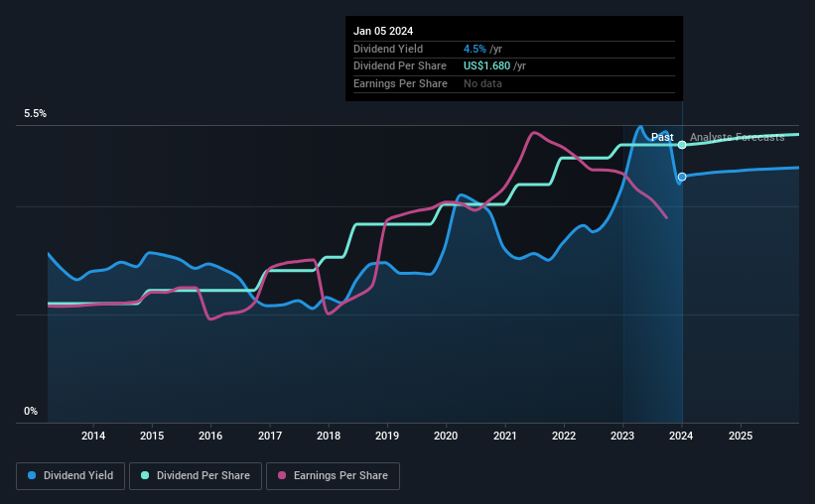Click the pink Earnings Per Share legend dot
This screenshot has width=815, height=504.
point(282,475)
